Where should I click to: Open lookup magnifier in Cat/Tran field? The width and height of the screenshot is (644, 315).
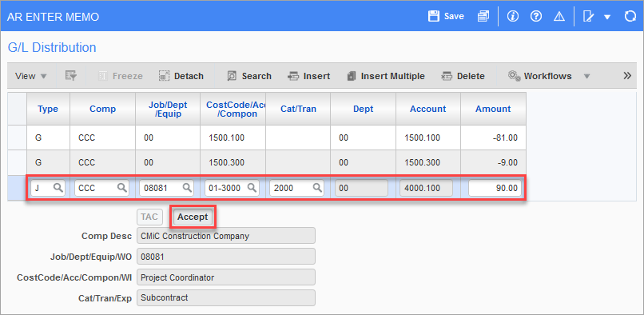(317, 188)
